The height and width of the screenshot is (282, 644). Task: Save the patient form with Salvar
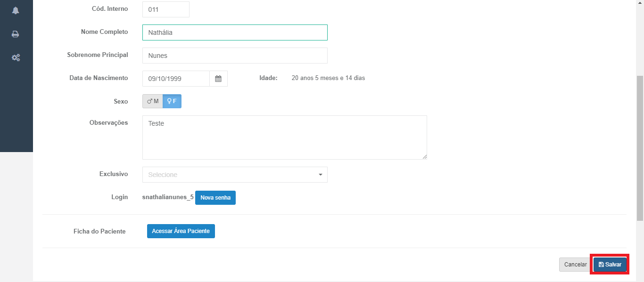pyautogui.click(x=610, y=265)
